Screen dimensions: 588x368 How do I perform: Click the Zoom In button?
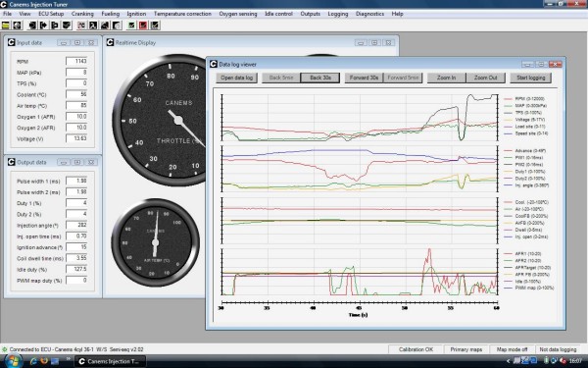446,78
